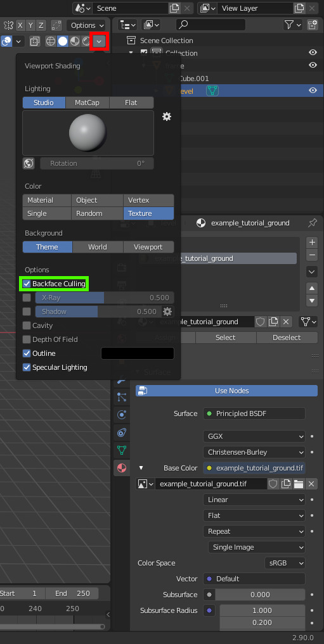324x644 pixels.
Task: Click the outline color swatch
Action: pyautogui.click(x=138, y=353)
